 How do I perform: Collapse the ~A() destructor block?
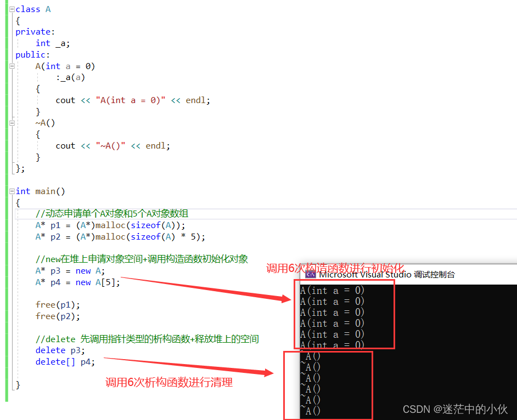pos(12,123)
